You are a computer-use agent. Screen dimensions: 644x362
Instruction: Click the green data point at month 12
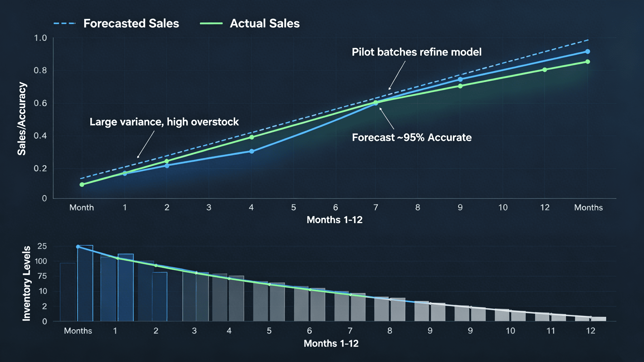pyautogui.click(x=545, y=70)
